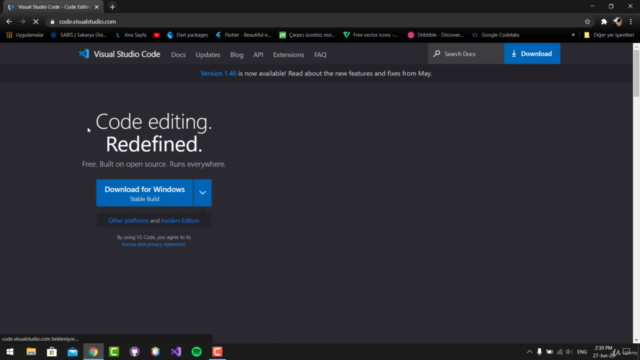Image resolution: width=640 pixels, height=360 pixels.
Task: Open the green Camtasia icon in taskbar
Action: (x=114, y=351)
